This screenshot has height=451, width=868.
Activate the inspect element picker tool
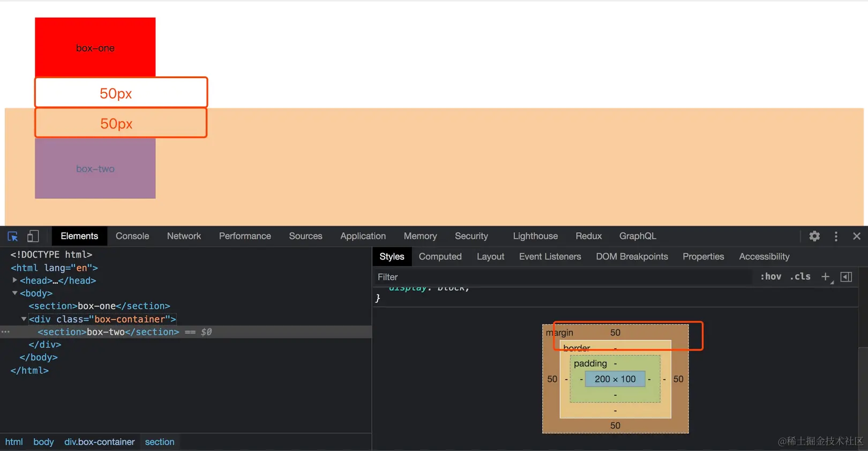click(13, 236)
